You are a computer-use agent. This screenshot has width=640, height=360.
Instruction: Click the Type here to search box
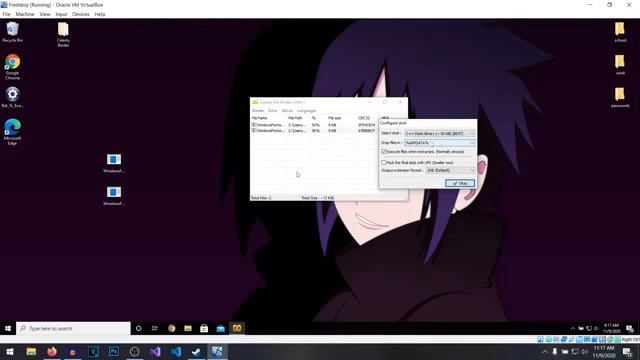tap(73, 328)
